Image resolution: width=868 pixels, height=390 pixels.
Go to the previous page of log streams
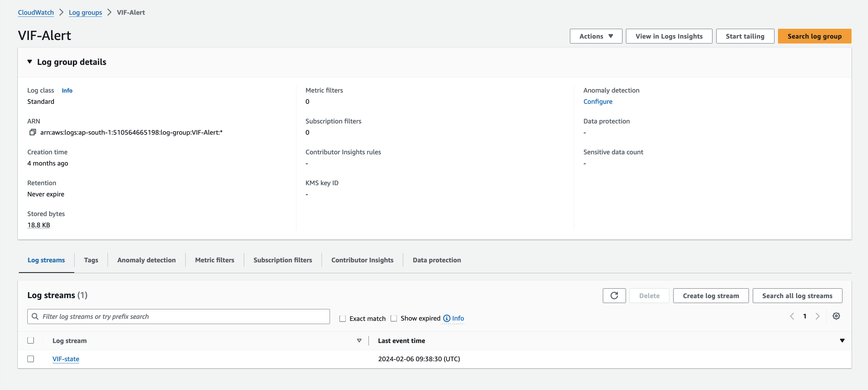(x=792, y=316)
